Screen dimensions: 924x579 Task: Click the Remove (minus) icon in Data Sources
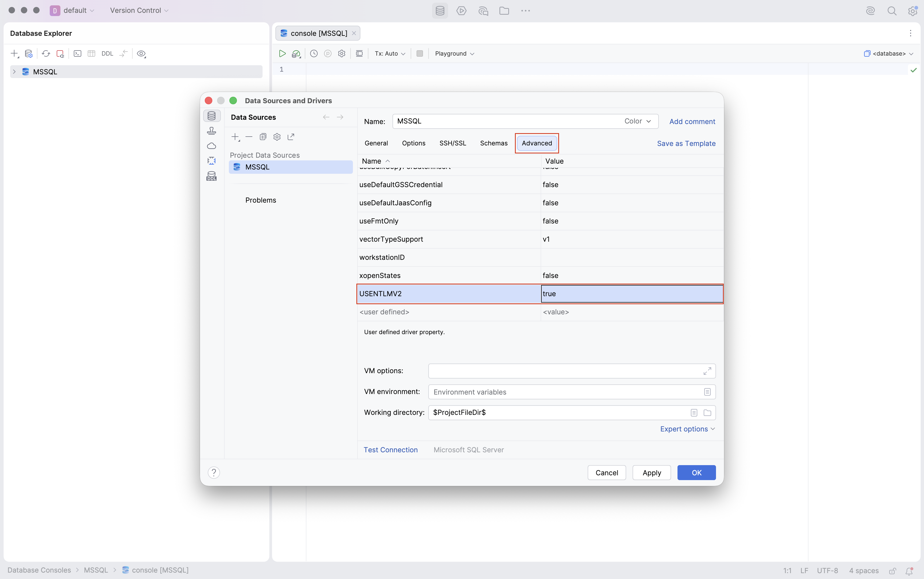(249, 137)
